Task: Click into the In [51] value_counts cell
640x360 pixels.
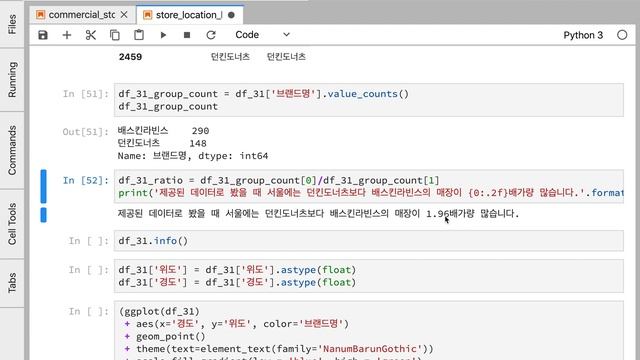Action: [x=369, y=100]
